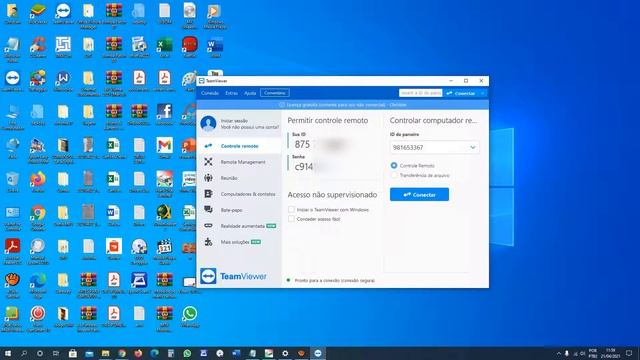Open the notification center icon
Screen dimensions: 640x360
(629, 353)
